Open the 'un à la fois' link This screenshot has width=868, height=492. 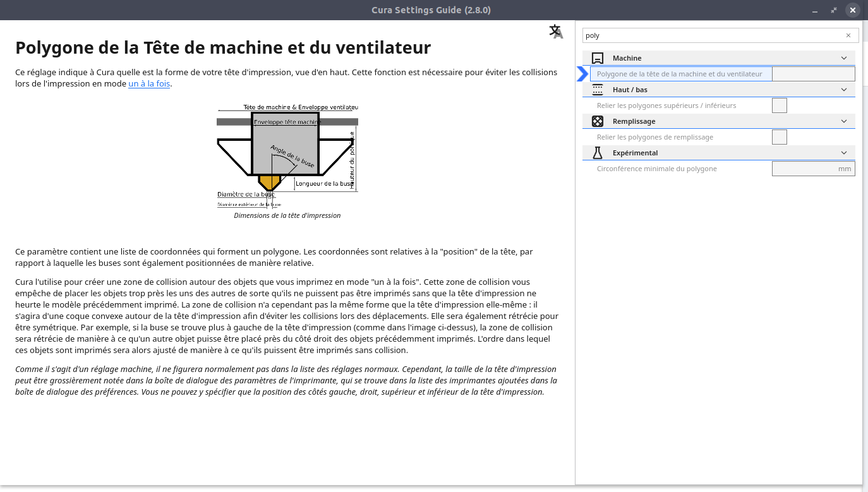149,83
